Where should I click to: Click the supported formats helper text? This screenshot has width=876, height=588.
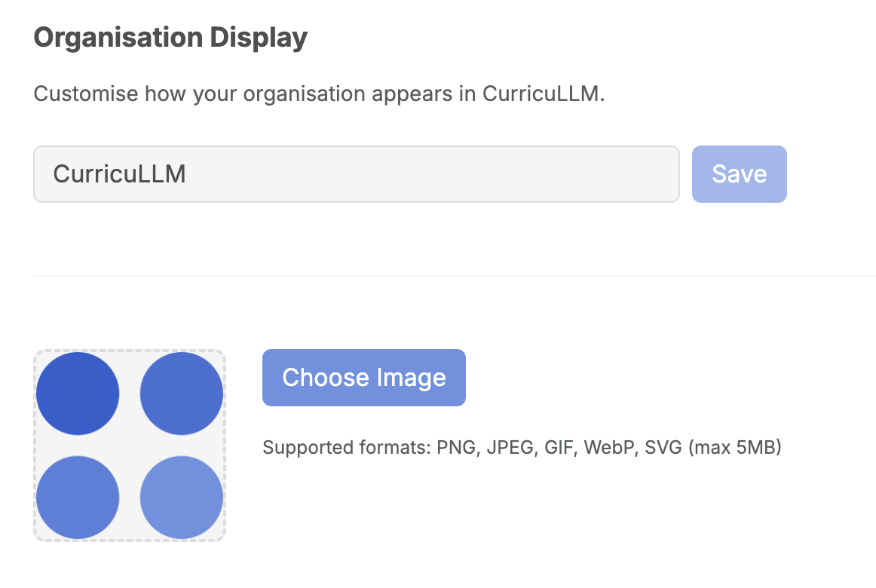tap(522, 447)
